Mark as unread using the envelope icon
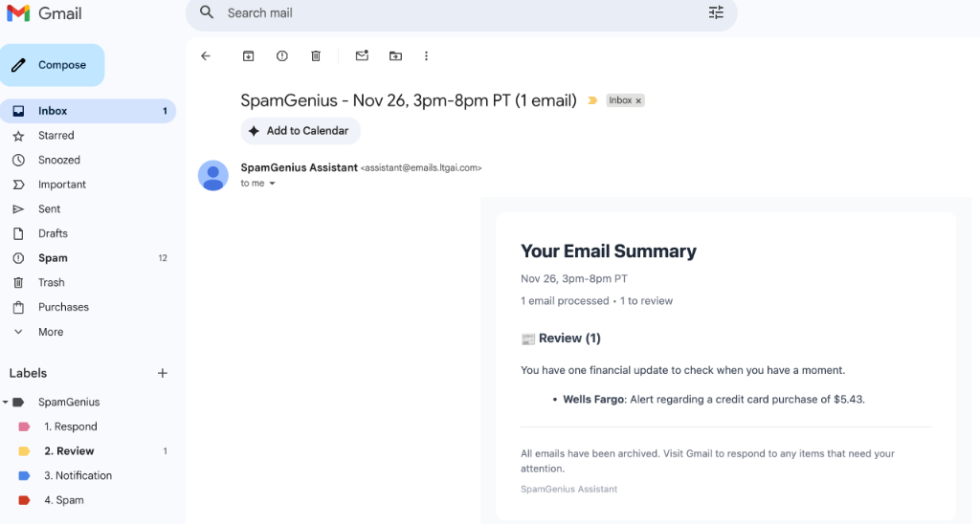Image resolution: width=980 pixels, height=524 pixels. pyautogui.click(x=362, y=56)
